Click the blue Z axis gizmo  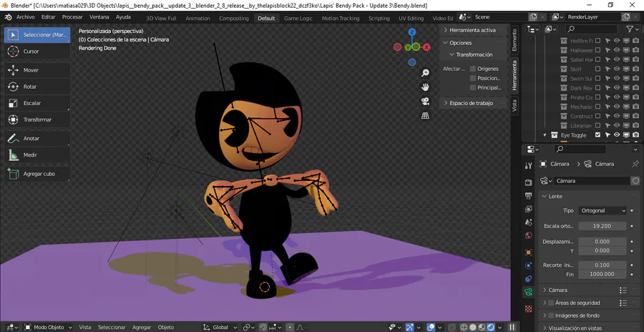(x=412, y=32)
